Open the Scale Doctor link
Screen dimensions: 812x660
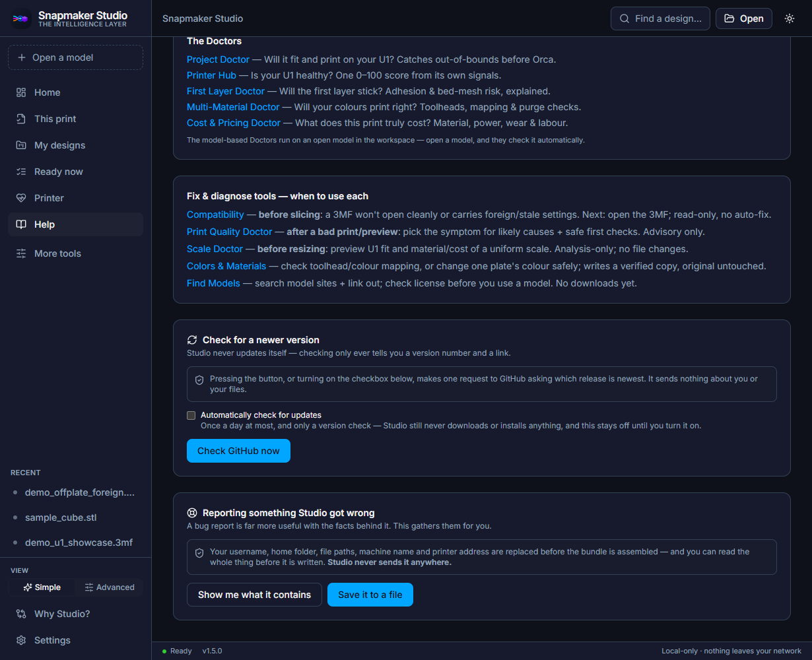215,249
